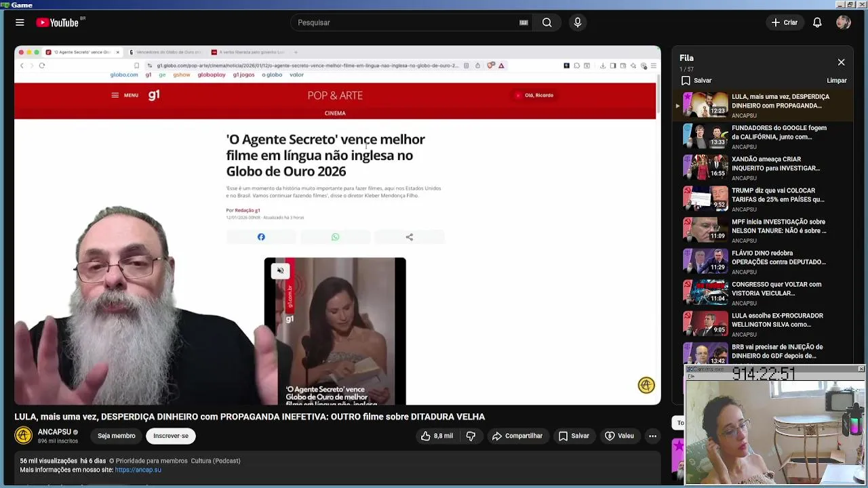
Task: Start voice search with microphone
Action: coord(578,22)
